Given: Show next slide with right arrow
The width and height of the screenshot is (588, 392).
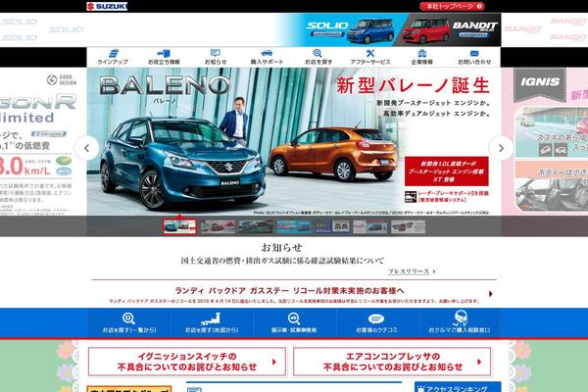Looking at the screenshot, I should click(x=501, y=148).
